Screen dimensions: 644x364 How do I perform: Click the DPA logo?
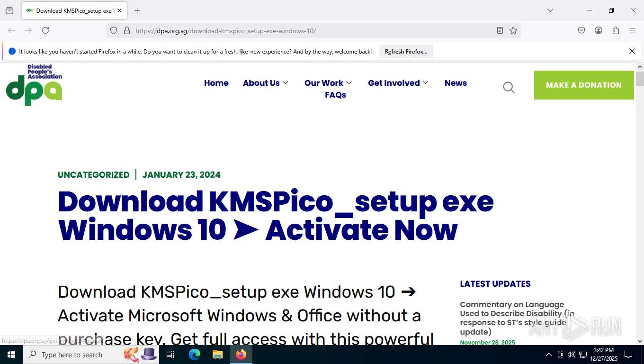[x=34, y=85]
